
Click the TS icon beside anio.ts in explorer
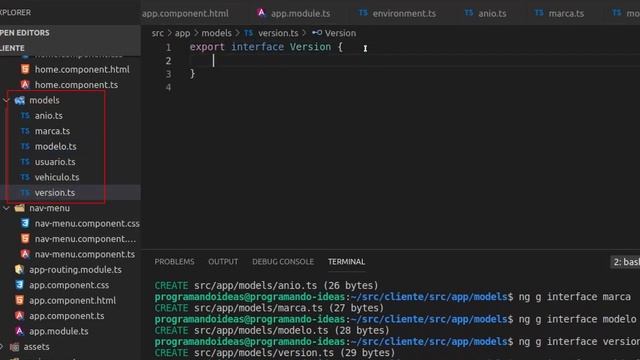(x=25, y=116)
